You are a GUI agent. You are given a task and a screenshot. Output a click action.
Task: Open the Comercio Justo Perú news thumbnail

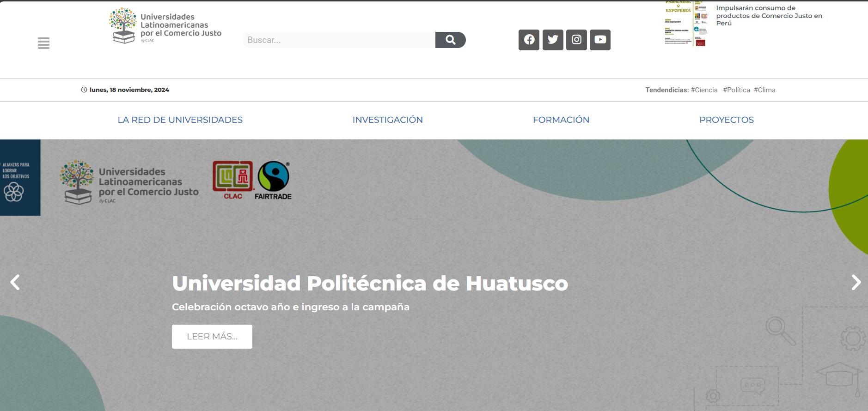685,23
